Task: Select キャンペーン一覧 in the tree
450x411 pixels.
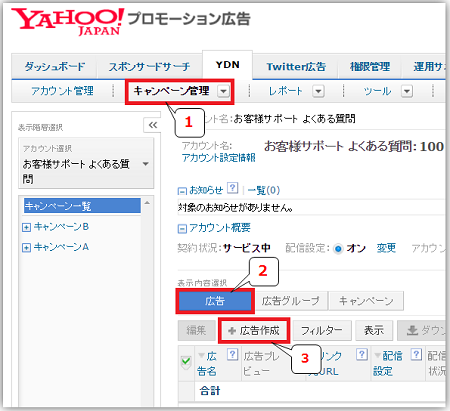Action: (82, 206)
